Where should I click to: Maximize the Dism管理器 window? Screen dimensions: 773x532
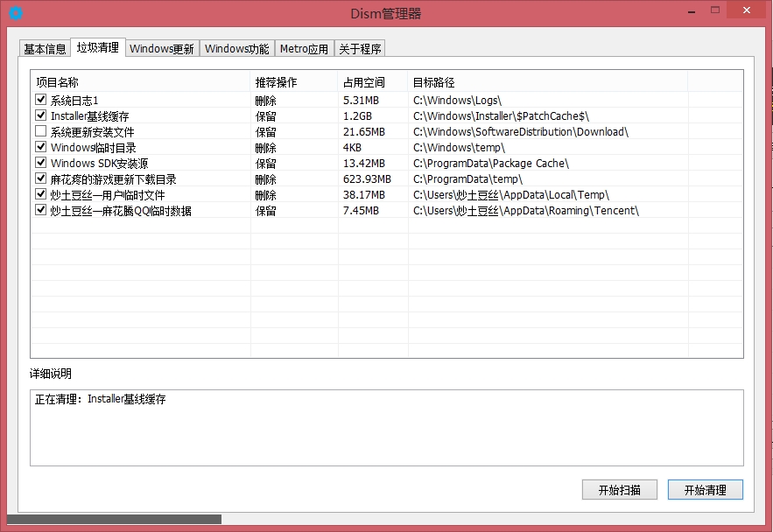tap(717, 10)
